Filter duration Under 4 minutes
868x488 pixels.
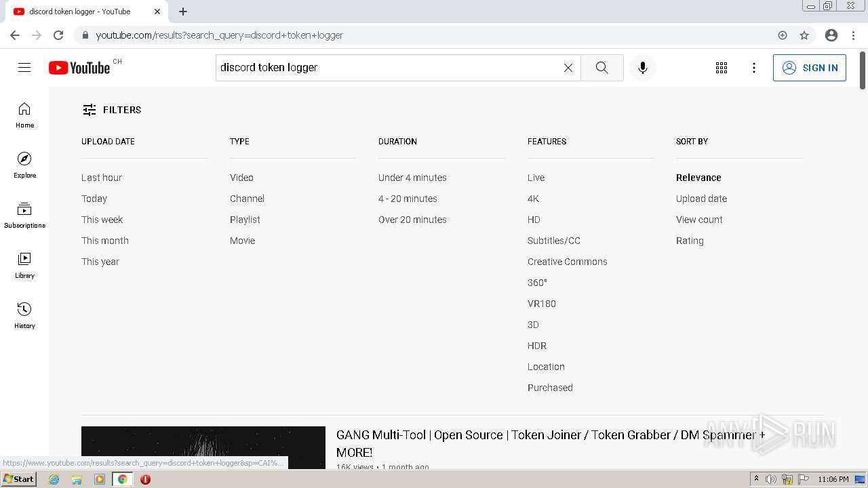(412, 178)
